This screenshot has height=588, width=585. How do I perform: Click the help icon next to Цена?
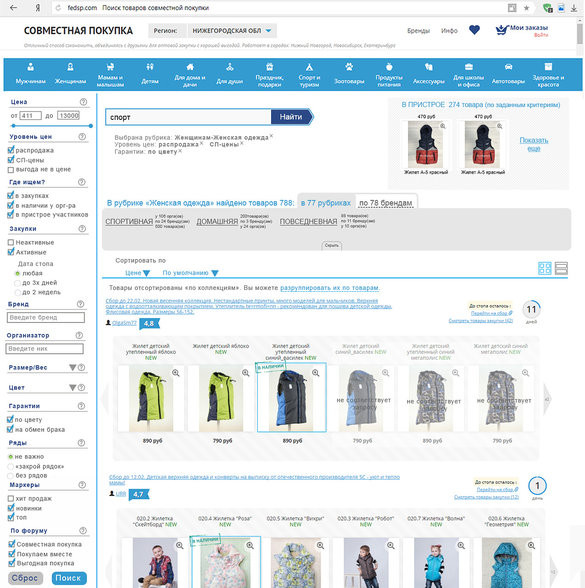point(83,102)
